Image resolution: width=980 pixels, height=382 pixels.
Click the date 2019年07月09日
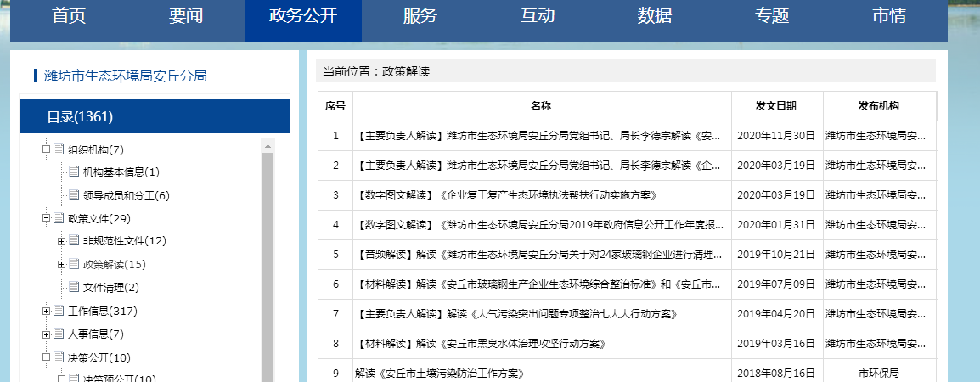776,285
